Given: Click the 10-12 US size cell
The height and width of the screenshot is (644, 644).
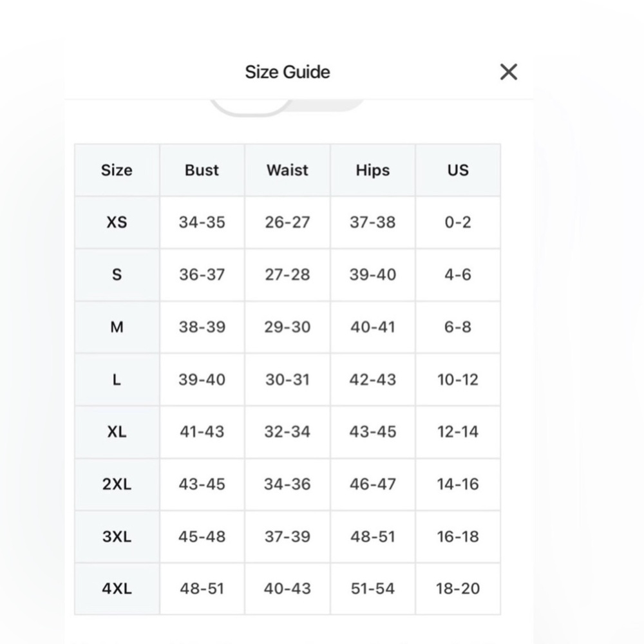Looking at the screenshot, I should 458,379.
